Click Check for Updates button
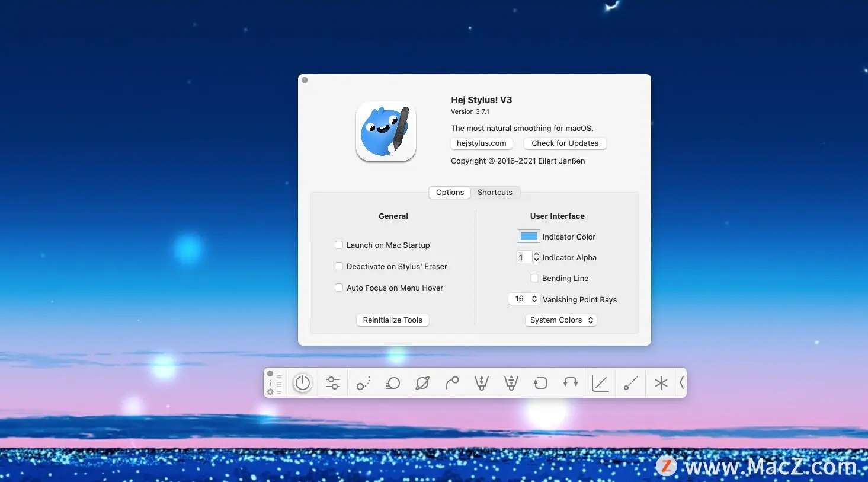Screen dimensions: 868x482 click(565, 143)
